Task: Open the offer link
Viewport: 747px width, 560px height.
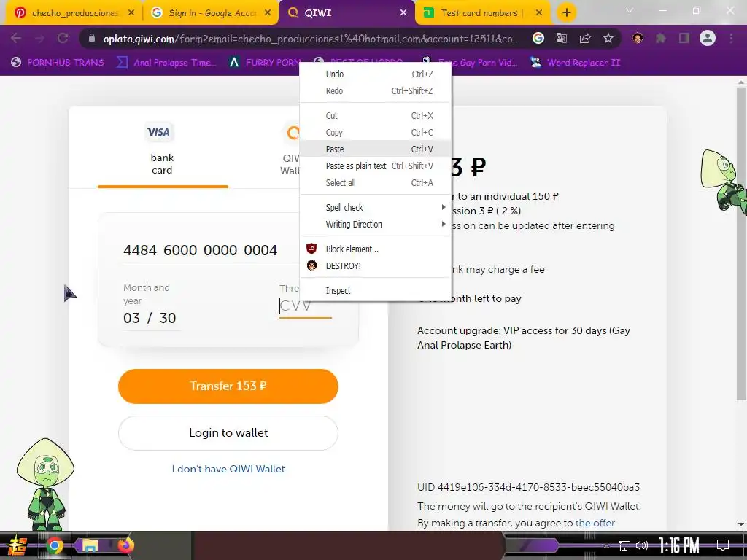Action: pos(595,523)
